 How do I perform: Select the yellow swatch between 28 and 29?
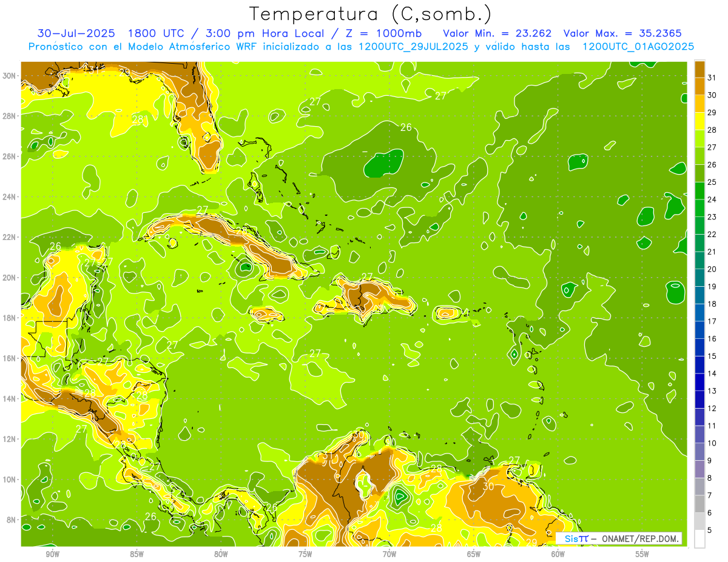[x=699, y=122]
